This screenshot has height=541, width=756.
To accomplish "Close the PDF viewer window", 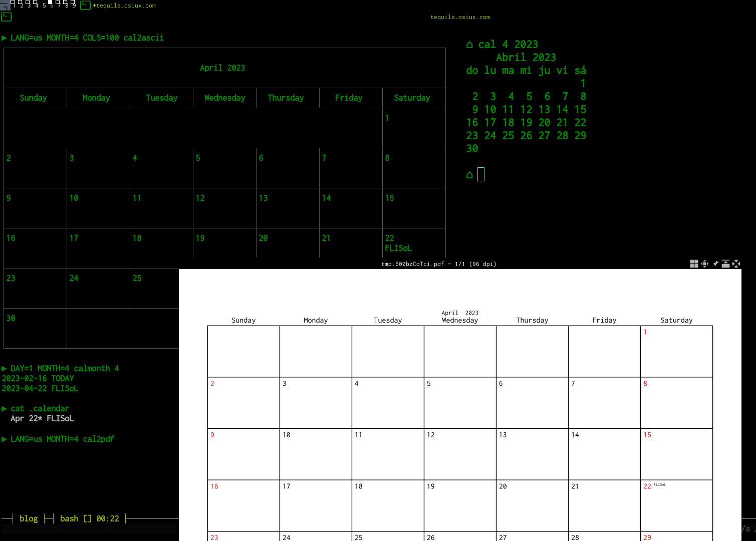I will point(736,263).
